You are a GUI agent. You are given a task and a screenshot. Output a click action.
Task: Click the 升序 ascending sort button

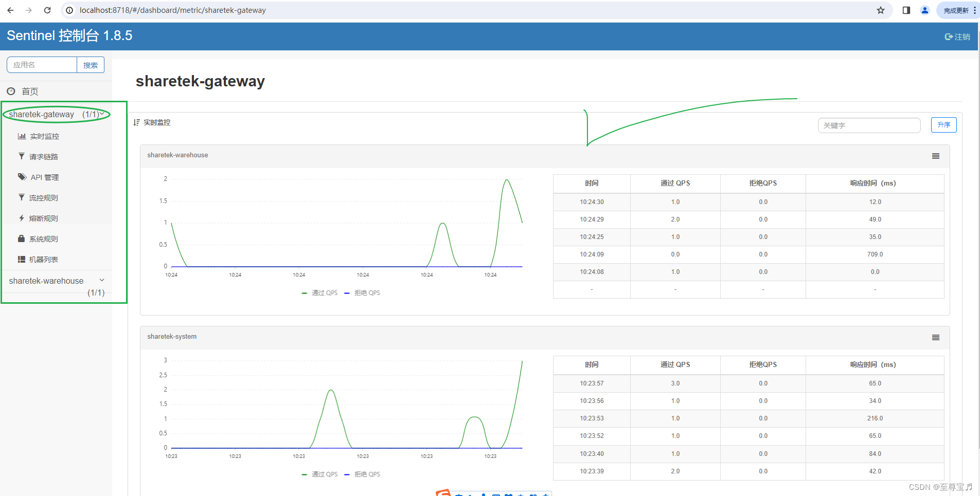[x=943, y=124]
